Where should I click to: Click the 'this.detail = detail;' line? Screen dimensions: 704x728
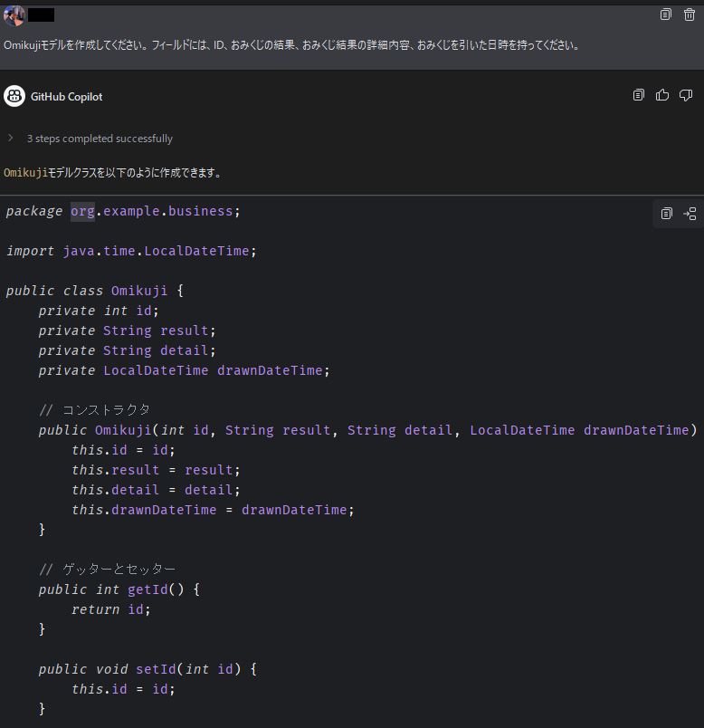[x=156, y=490]
